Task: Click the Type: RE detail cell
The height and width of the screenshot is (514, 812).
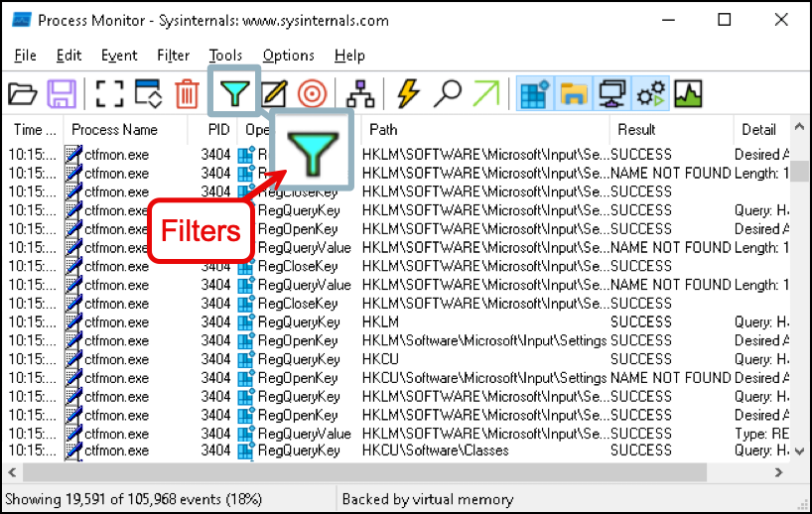Action: [x=761, y=434]
